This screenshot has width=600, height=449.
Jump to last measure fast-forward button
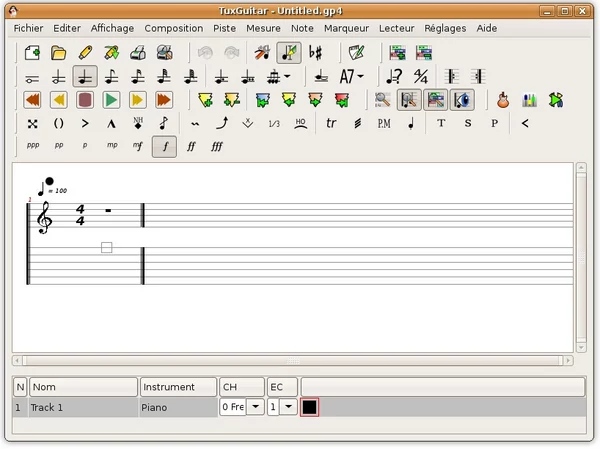coord(164,100)
